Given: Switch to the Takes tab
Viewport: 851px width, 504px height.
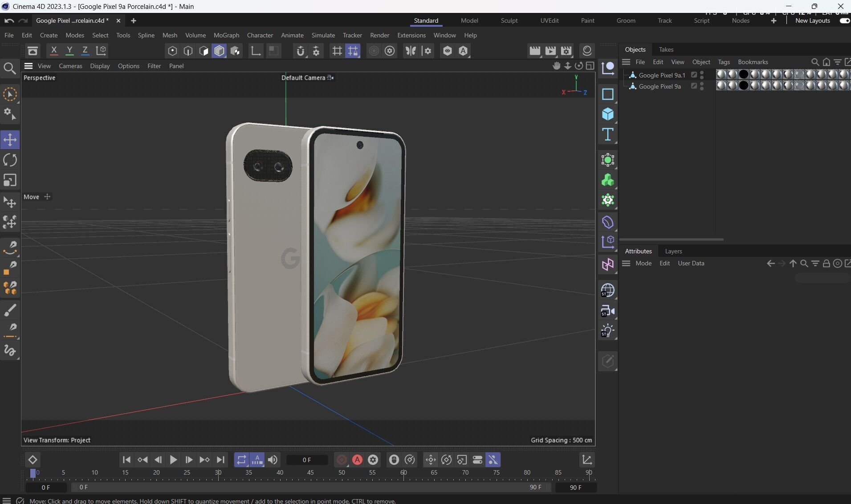Looking at the screenshot, I should 666,49.
